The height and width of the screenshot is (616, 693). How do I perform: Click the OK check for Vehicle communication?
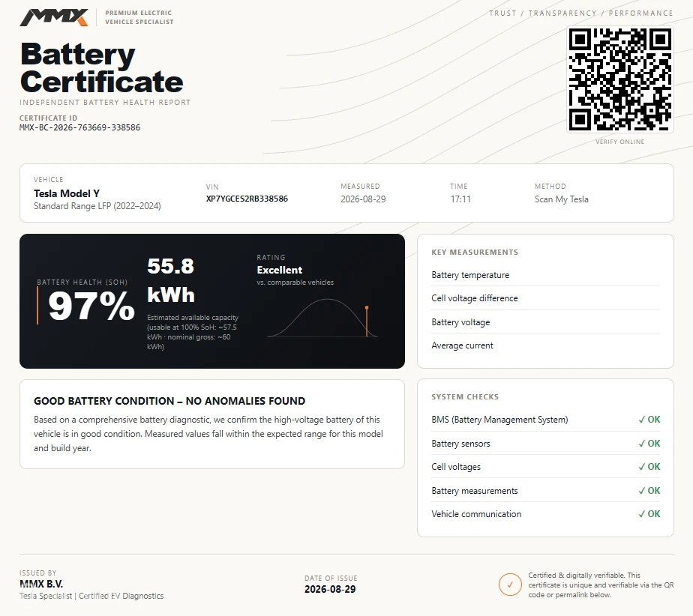coord(649,514)
